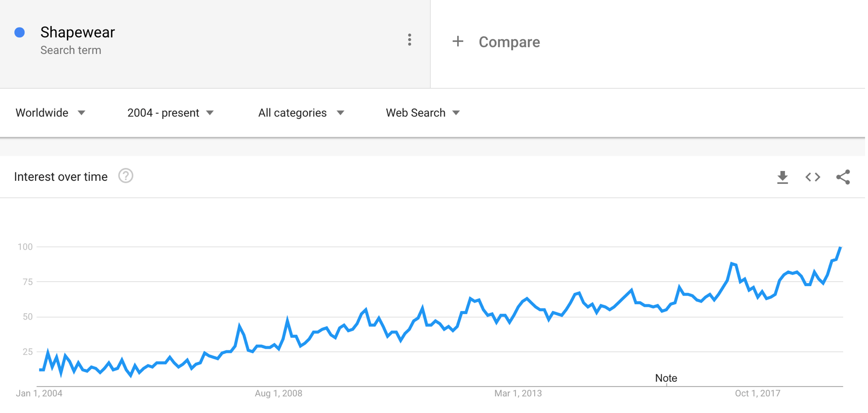The width and height of the screenshot is (868, 413).
Task: Open the Shapewear term three-dot menu
Action: click(x=409, y=40)
